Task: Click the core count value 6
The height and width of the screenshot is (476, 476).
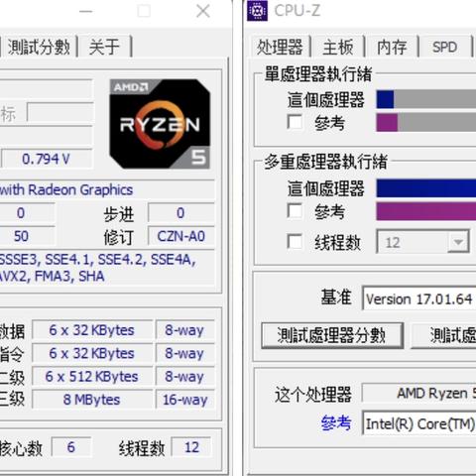Action: tap(71, 447)
